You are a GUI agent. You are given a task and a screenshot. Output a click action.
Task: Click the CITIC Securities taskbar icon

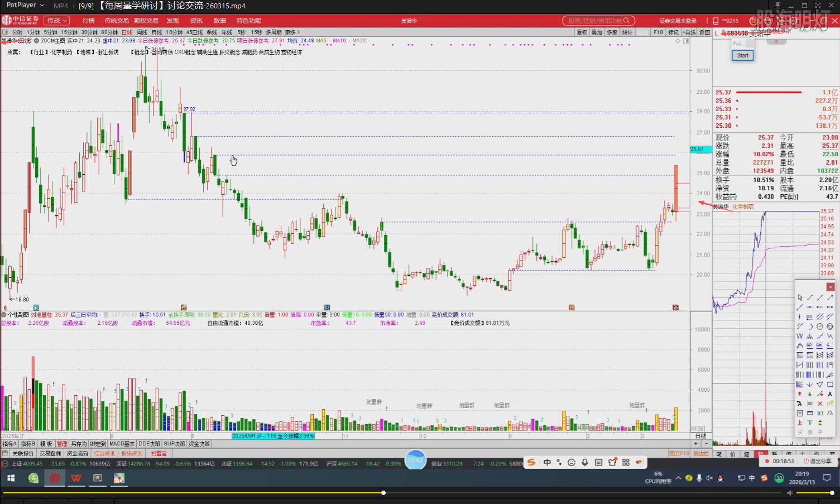[x=55, y=478]
